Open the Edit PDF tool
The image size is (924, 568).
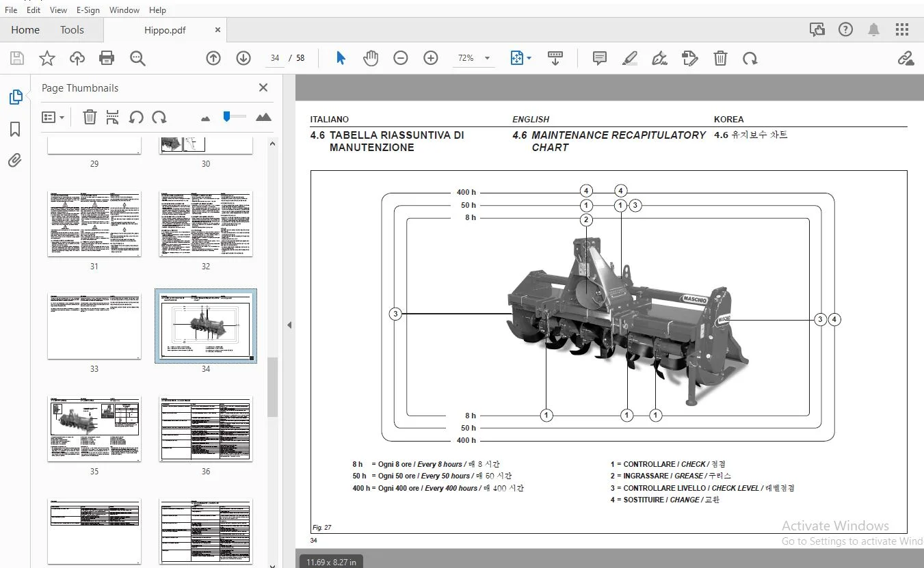[x=690, y=59]
